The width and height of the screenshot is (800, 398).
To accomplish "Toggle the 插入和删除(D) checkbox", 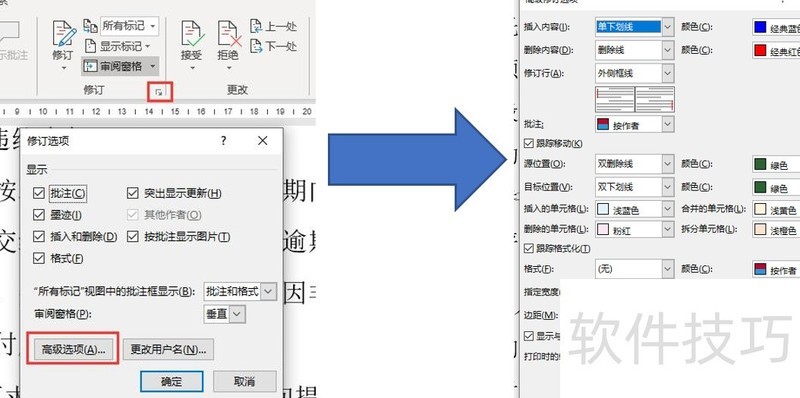I will pos(38,237).
